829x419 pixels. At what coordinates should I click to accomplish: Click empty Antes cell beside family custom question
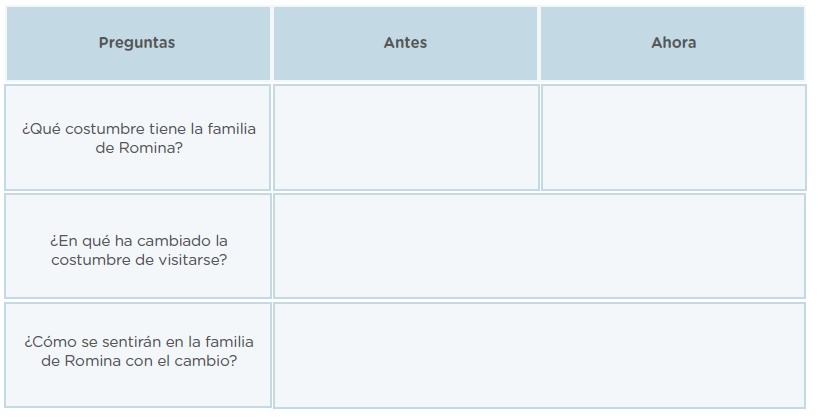tap(406, 137)
